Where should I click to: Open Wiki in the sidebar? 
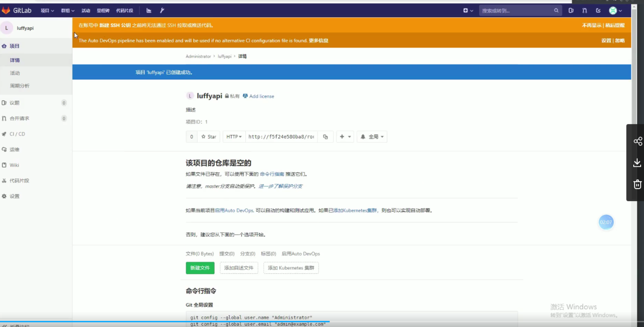pos(14,165)
